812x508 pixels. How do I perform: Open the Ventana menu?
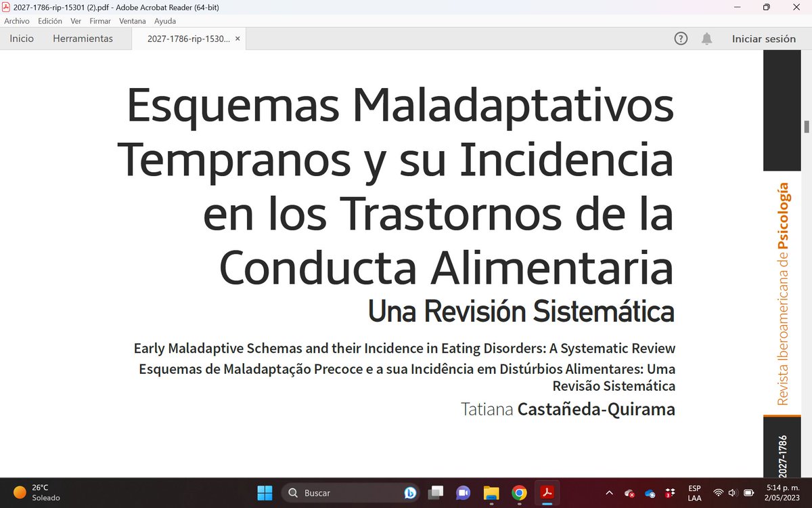pyautogui.click(x=133, y=21)
